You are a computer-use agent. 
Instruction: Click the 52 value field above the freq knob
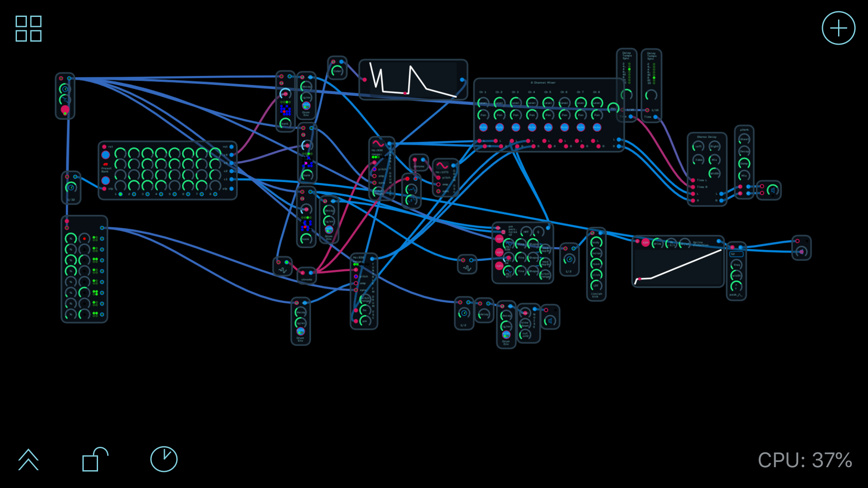tap(736, 254)
